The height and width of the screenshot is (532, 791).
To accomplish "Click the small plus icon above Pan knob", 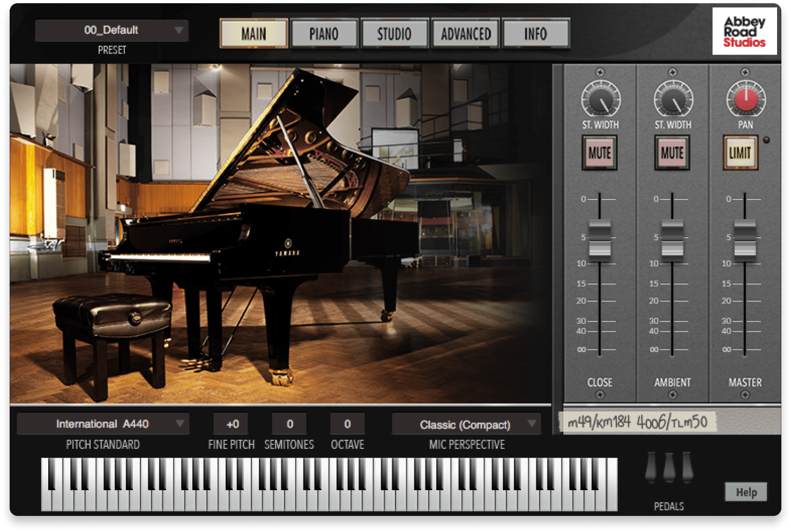I will 745,72.
